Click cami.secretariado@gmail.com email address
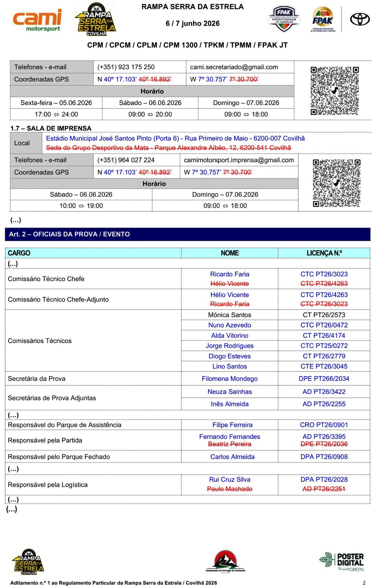Viewport: 372px width, 588px height. click(x=234, y=67)
